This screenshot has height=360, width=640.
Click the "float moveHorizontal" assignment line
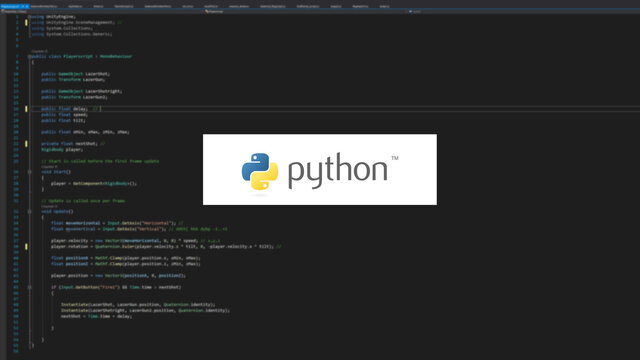pyautogui.click(x=114, y=223)
